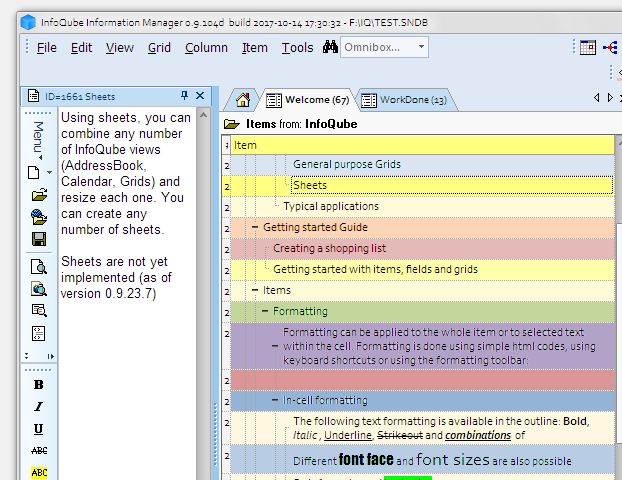This screenshot has height=480, width=622.
Task: Collapse the Items node
Action: coord(255,290)
